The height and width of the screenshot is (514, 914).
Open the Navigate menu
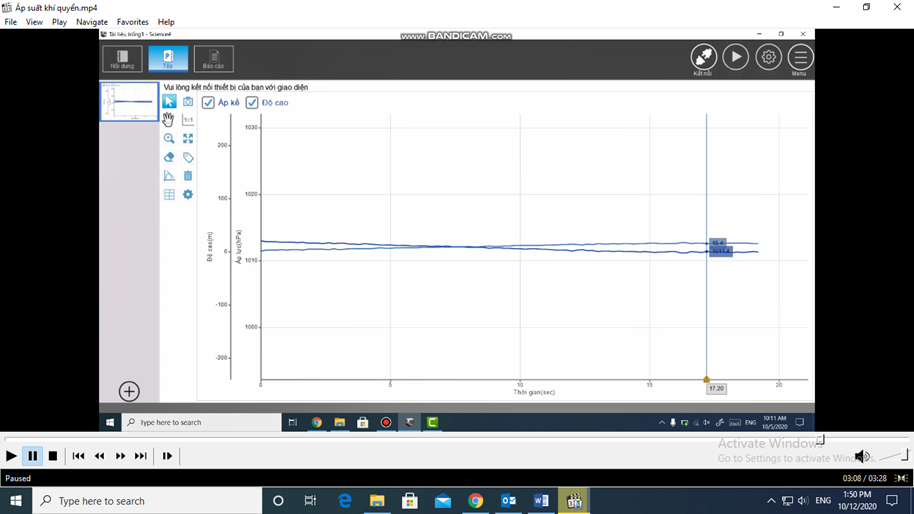click(92, 22)
